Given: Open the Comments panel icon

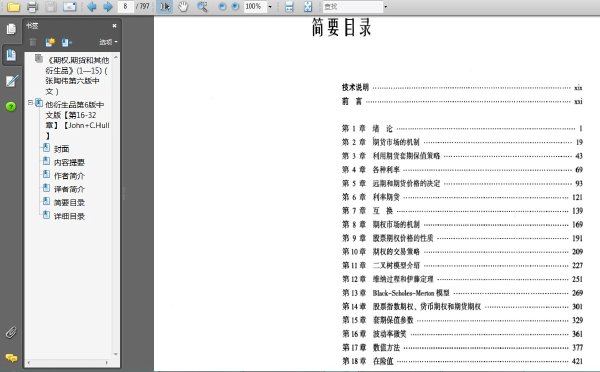Looking at the screenshot, I should (11, 357).
